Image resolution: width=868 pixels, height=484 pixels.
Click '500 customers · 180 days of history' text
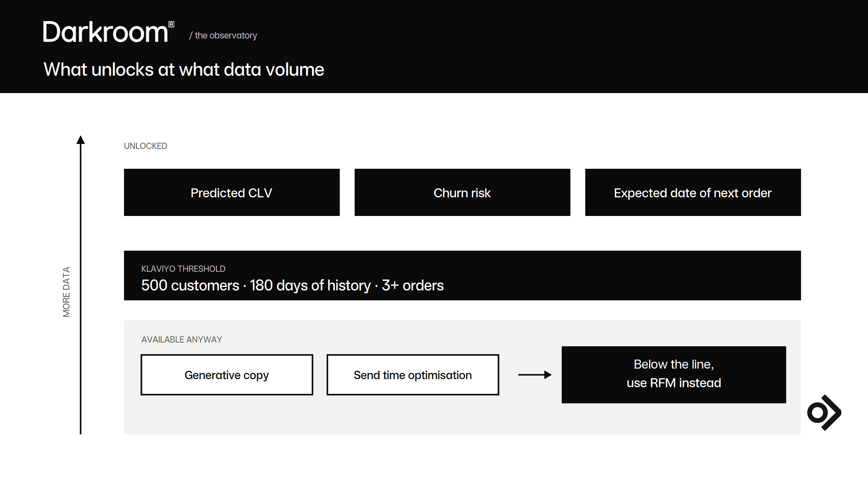point(256,285)
